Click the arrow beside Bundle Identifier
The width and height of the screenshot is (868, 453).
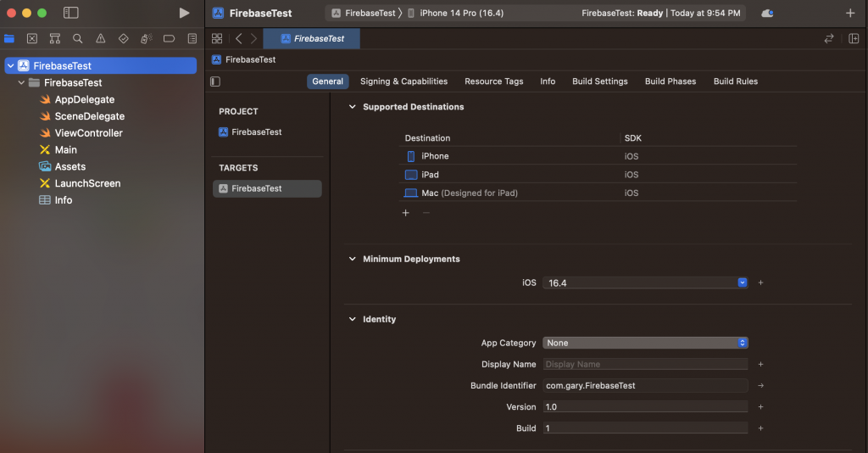(x=760, y=385)
